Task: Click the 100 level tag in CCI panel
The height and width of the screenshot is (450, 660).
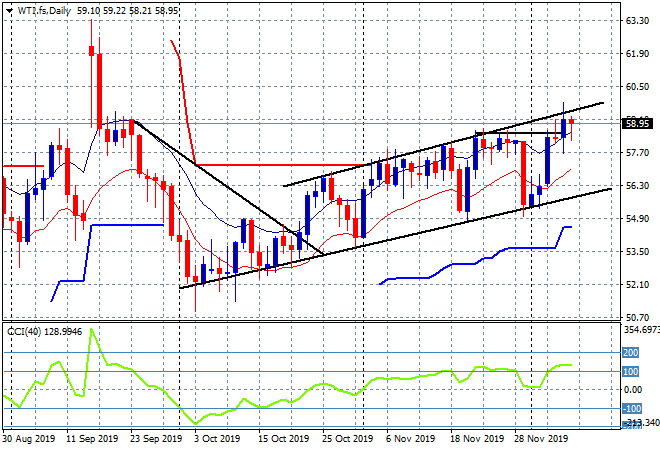Action: pos(631,371)
